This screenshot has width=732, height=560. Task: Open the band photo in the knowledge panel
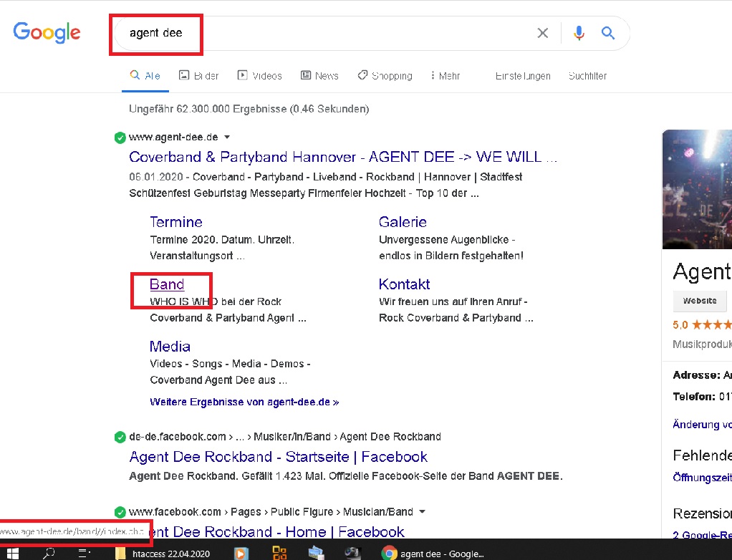pos(697,189)
